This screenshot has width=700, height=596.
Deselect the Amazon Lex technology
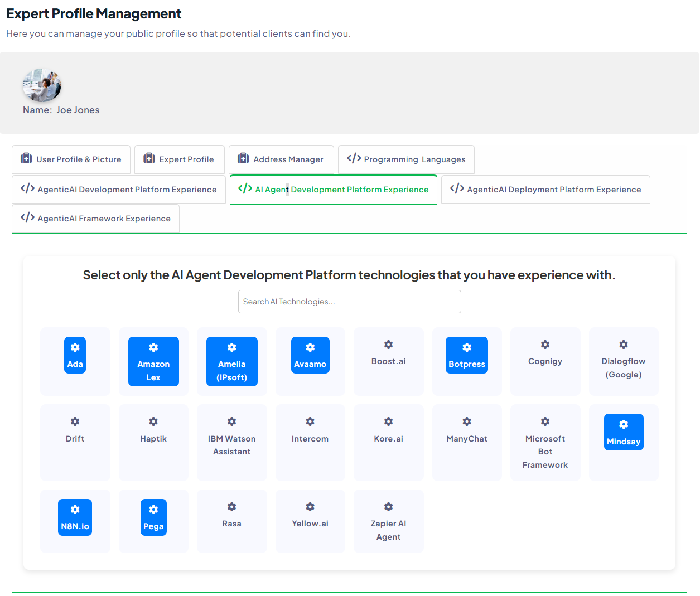[x=153, y=361]
